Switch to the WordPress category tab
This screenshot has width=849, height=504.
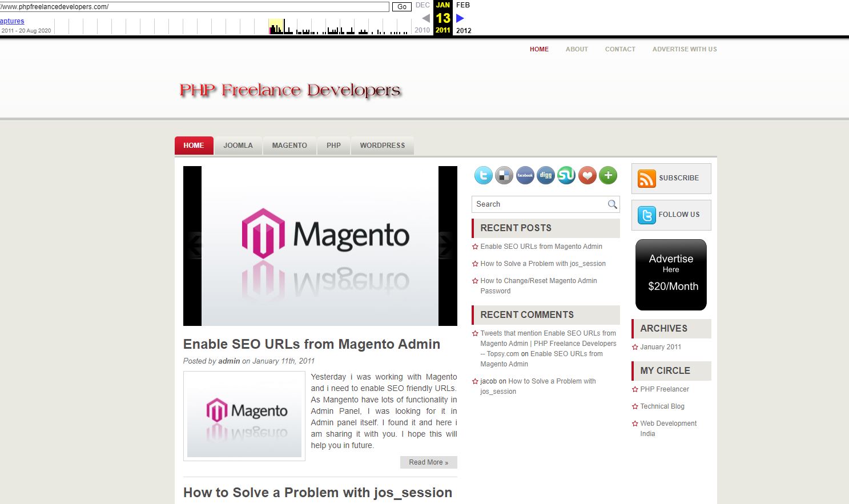coord(382,146)
